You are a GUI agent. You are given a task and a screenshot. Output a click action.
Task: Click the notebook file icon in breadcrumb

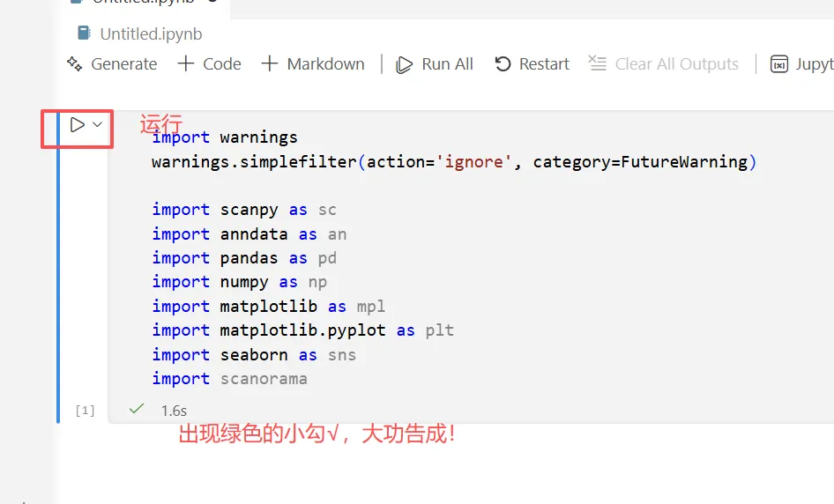(84, 33)
